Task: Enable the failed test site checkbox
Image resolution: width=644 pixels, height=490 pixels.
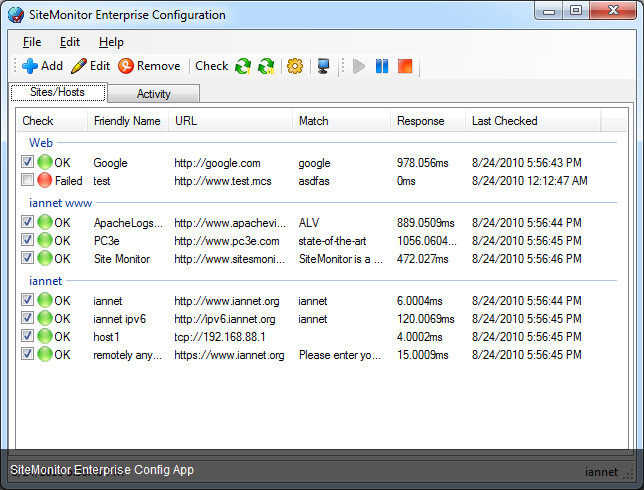Action: [x=27, y=181]
